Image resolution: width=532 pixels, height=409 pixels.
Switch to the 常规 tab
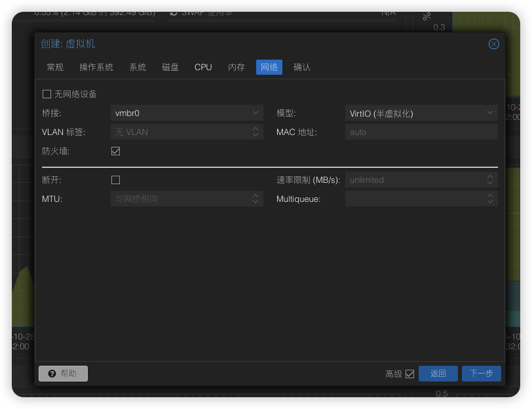[x=55, y=67]
